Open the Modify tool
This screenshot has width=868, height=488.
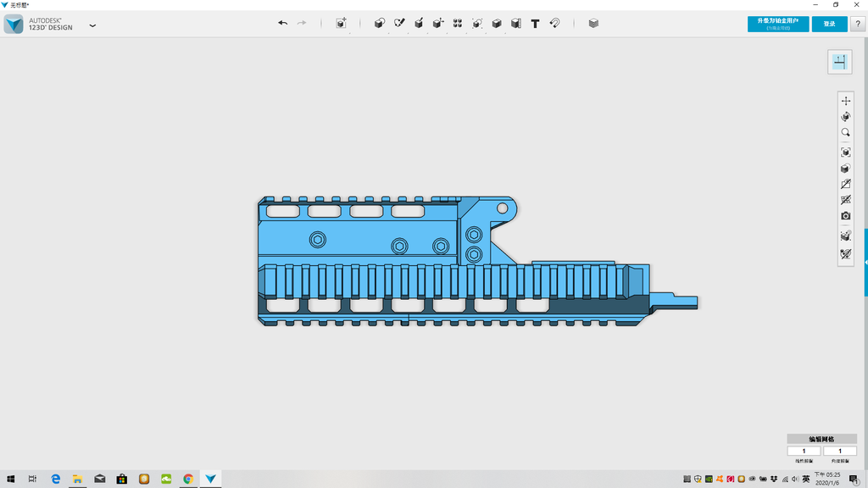click(438, 23)
